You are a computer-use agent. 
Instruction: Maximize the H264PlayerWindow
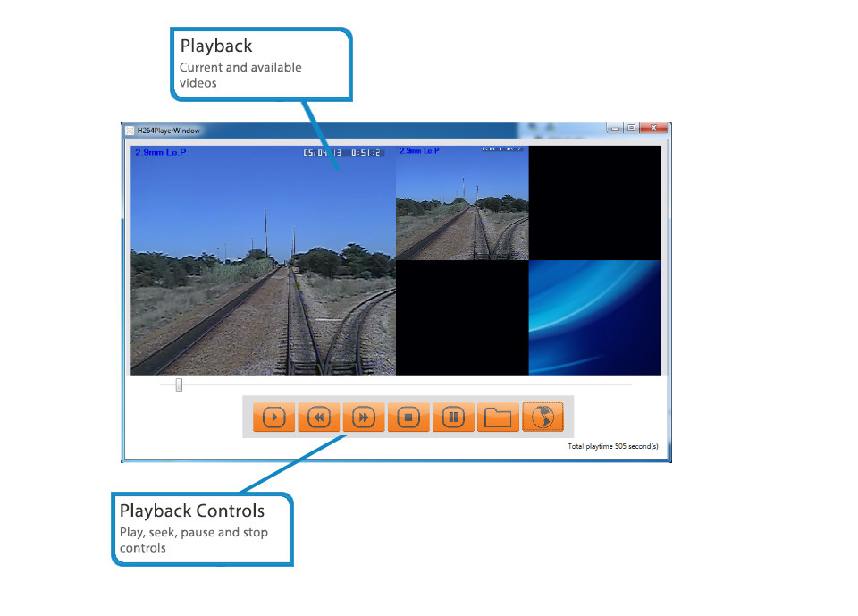(x=631, y=128)
